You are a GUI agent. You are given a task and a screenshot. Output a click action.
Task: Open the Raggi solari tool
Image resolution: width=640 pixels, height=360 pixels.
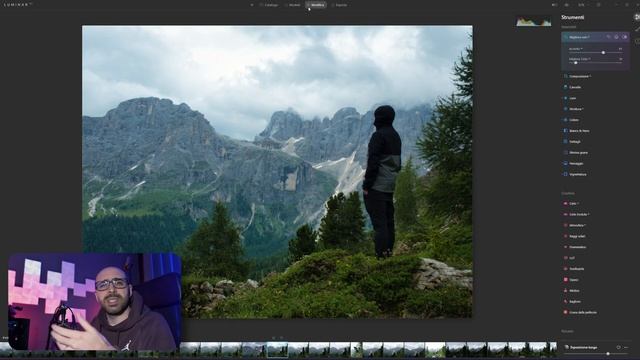(x=574, y=236)
